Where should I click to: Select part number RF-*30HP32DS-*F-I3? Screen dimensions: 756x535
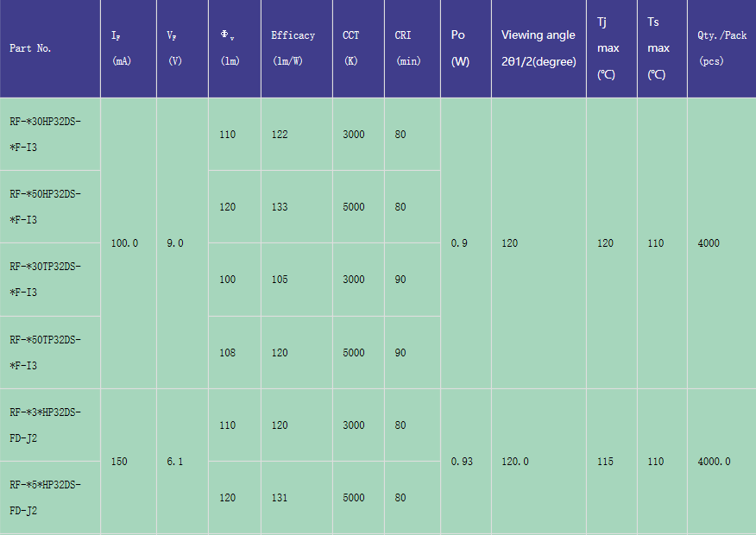coord(46,135)
